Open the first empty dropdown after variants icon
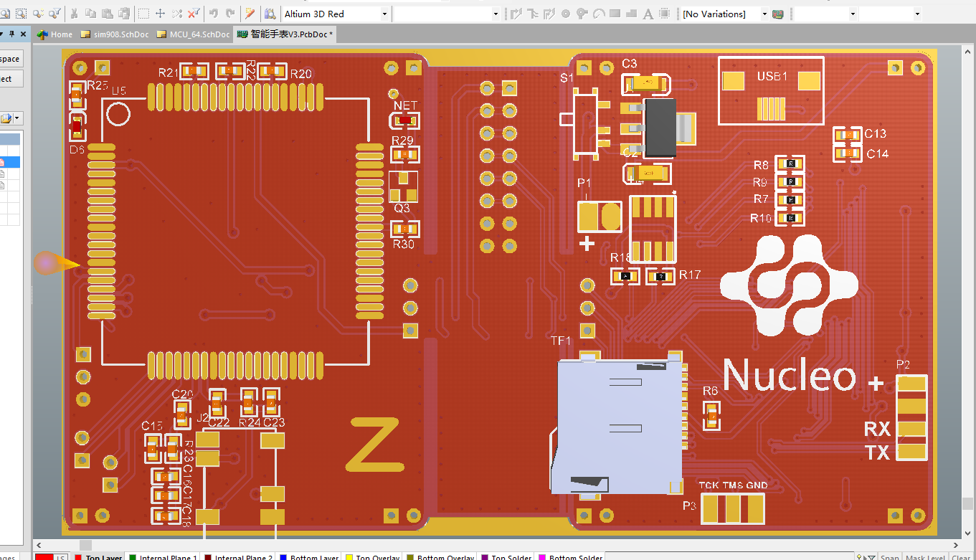976x560 pixels. (853, 14)
